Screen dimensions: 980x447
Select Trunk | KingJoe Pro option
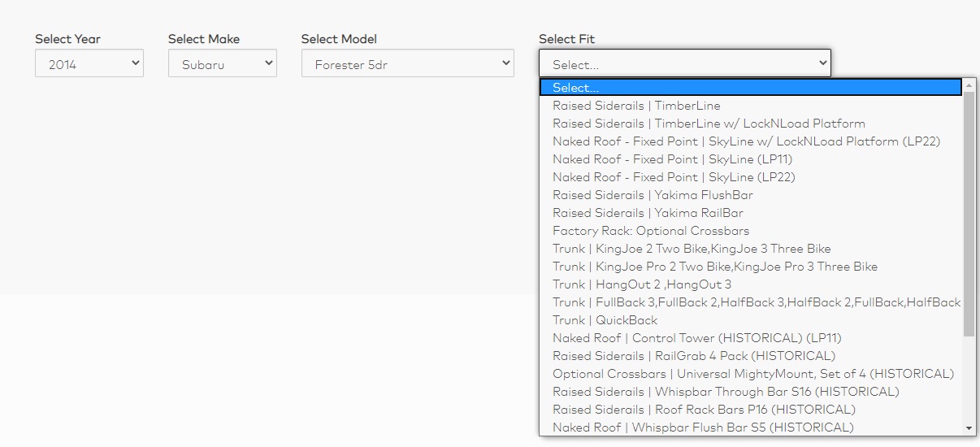coord(751,267)
